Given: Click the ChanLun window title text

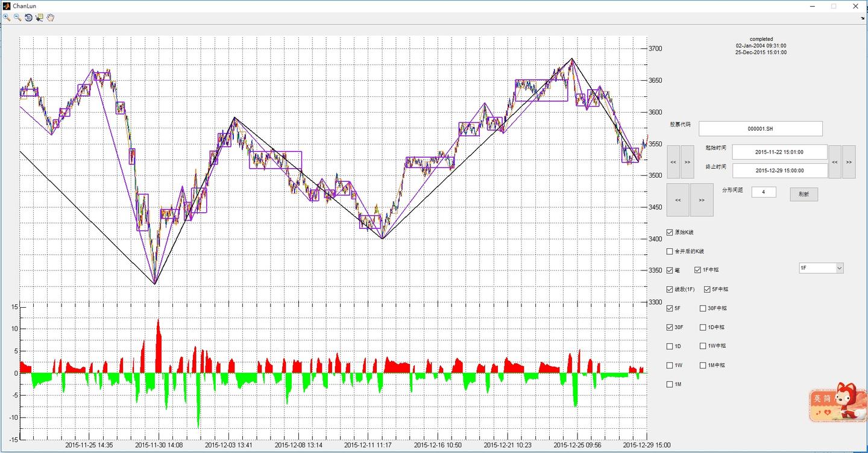Looking at the screenshot, I should click(x=25, y=6).
